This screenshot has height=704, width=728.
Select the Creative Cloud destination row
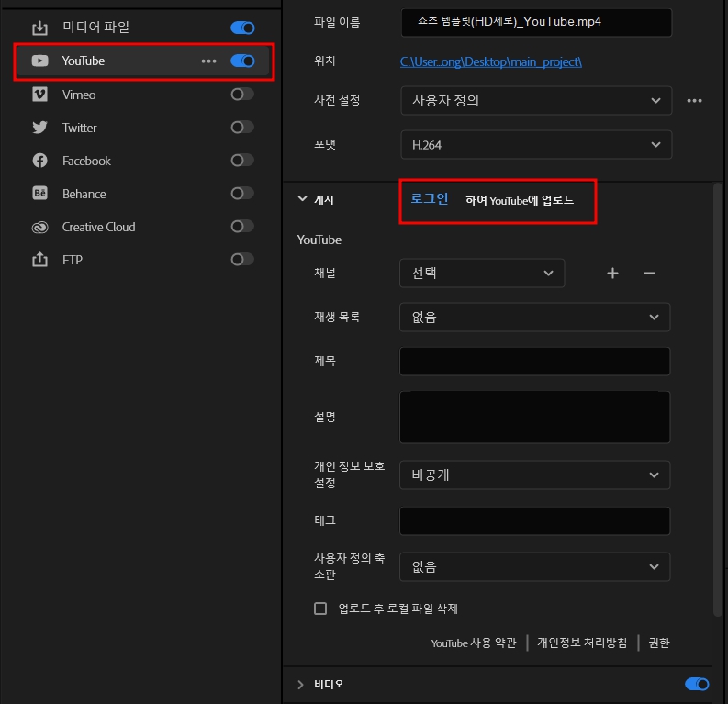pos(142,227)
